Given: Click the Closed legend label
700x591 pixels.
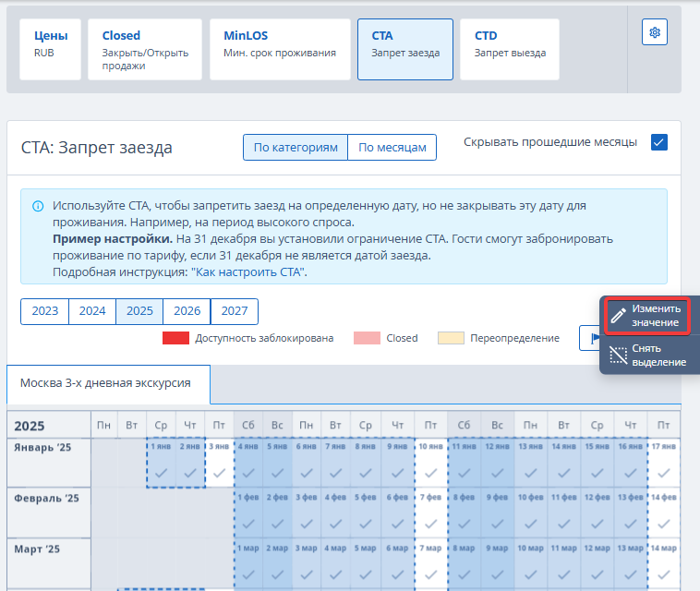Looking at the screenshot, I should [402, 338].
